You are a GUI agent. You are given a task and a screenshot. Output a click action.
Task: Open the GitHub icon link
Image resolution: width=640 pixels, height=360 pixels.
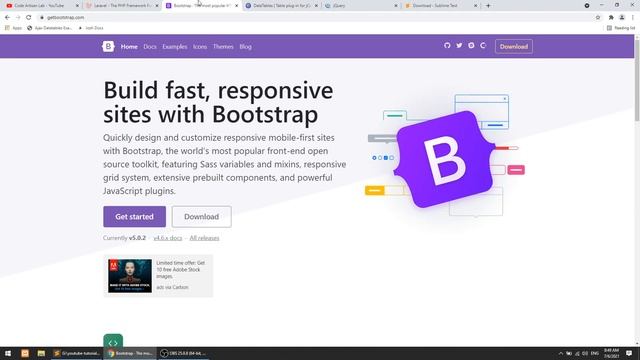[x=447, y=46]
